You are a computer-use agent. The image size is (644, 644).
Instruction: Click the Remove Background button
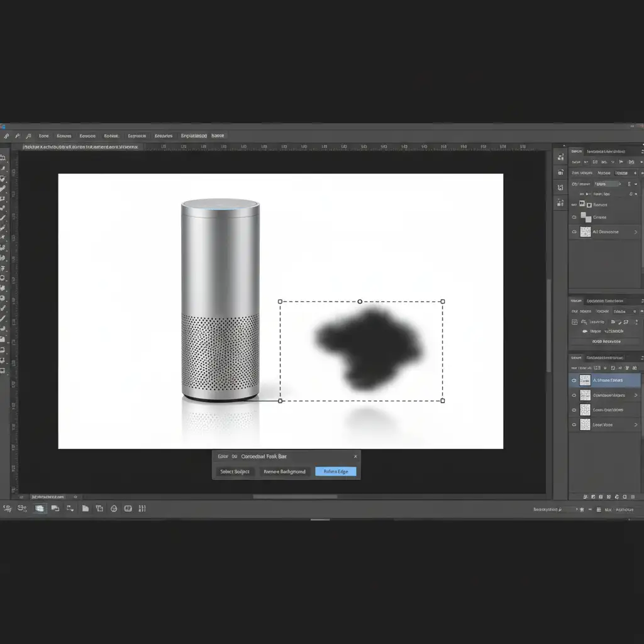[284, 472]
